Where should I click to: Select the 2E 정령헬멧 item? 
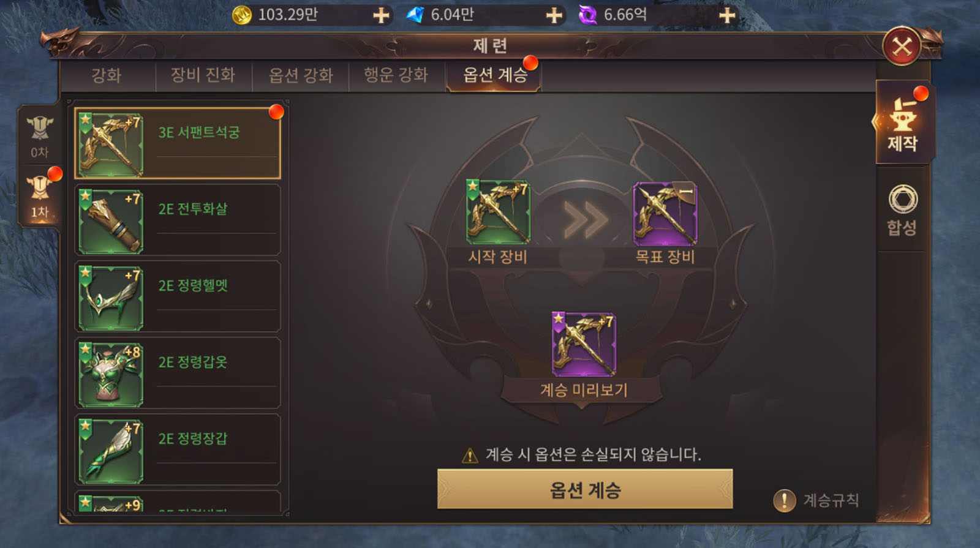click(x=178, y=297)
